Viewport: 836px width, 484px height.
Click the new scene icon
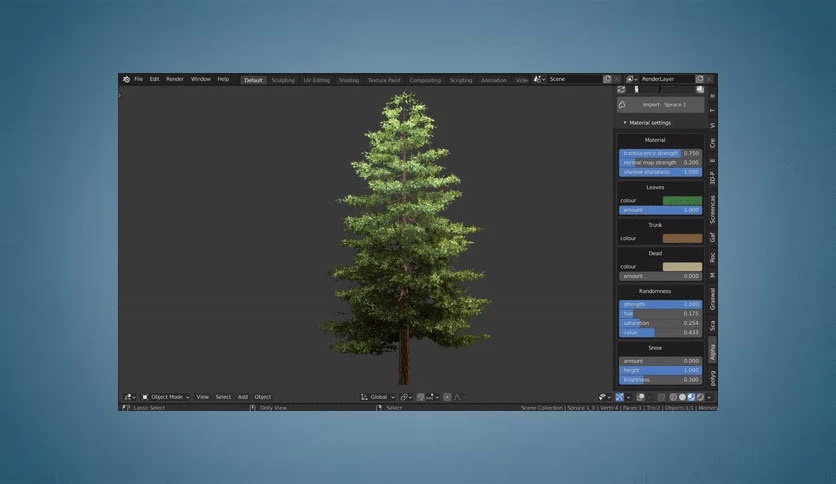[x=607, y=79]
